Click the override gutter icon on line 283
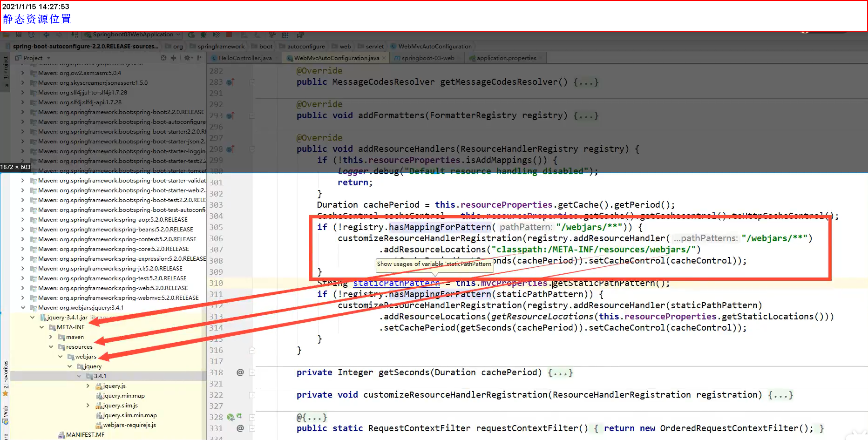The width and height of the screenshot is (868, 440). pos(231,82)
